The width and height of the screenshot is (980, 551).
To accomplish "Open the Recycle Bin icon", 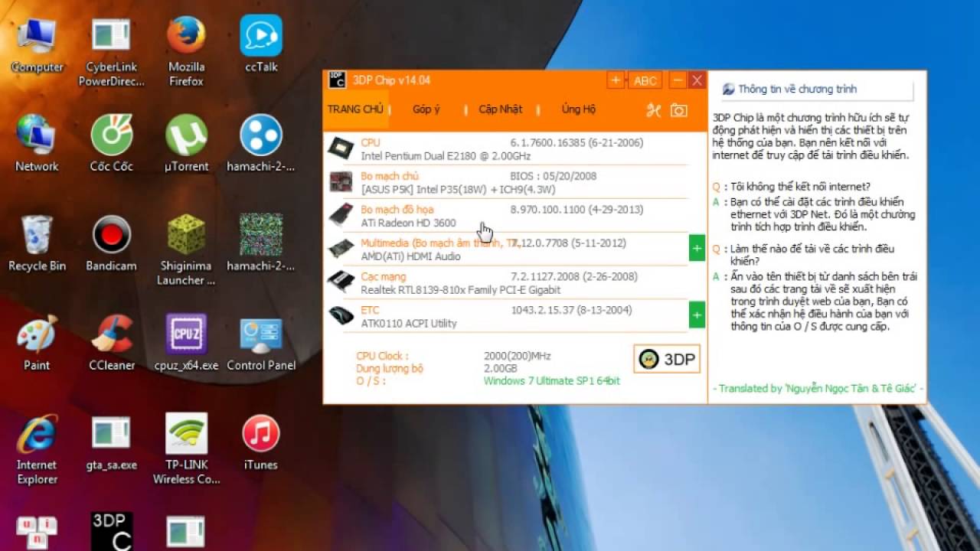I will pyautogui.click(x=37, y=243).
